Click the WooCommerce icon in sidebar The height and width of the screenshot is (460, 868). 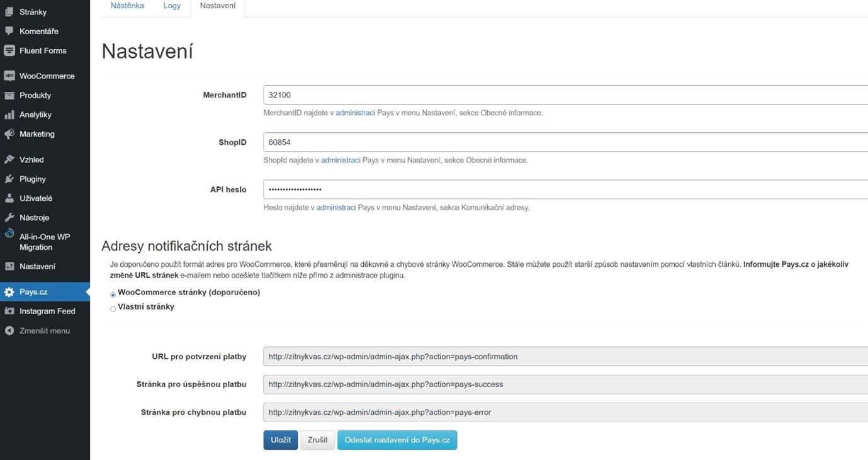coord(9,76)
